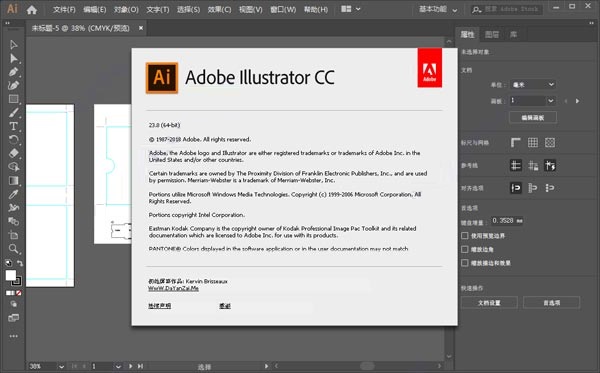Show rulers via the ruler icon

[515, 143]
